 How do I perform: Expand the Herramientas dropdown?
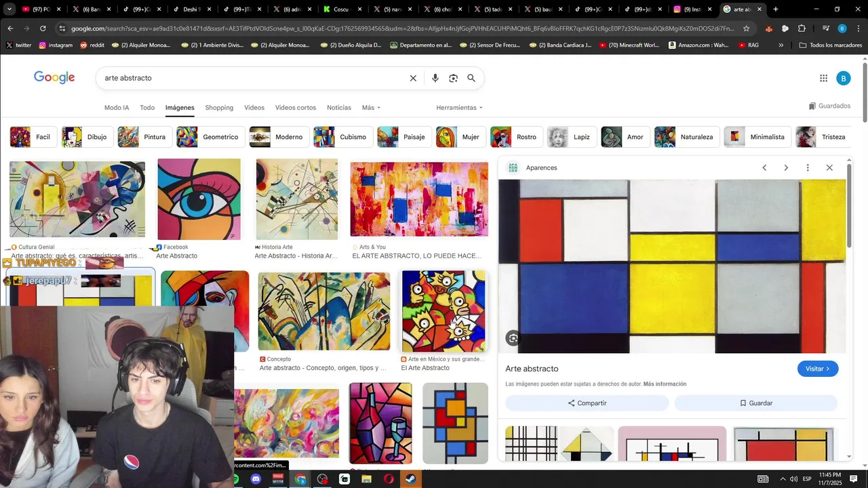[x=460, y=108]
